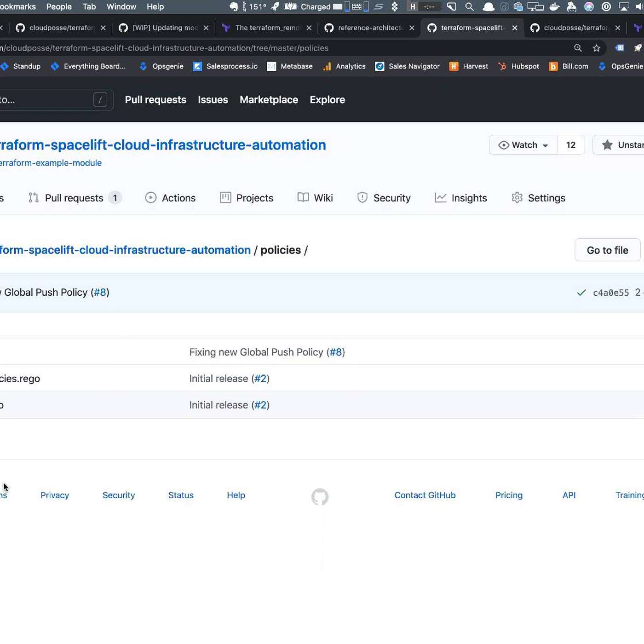The width and height of the screenshot is (644, 644).
Task: Expand the Watch dropdown
Action: tap(523, 145)
